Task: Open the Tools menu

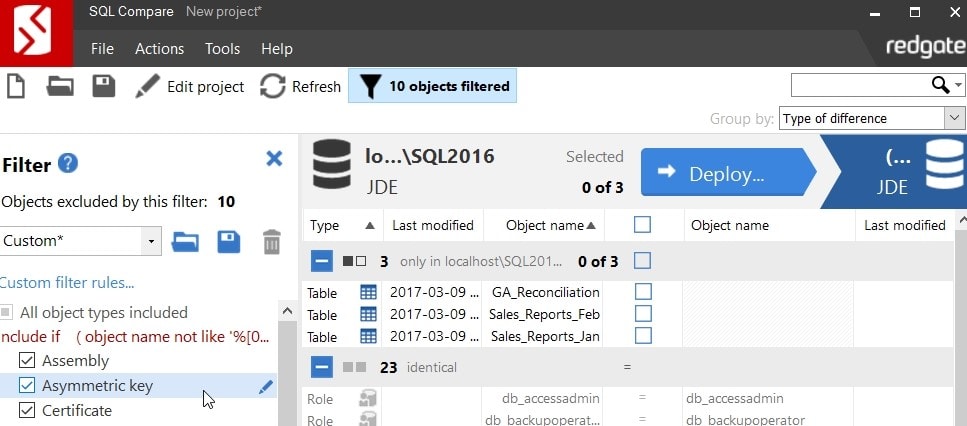Action: tap(223, 49)
